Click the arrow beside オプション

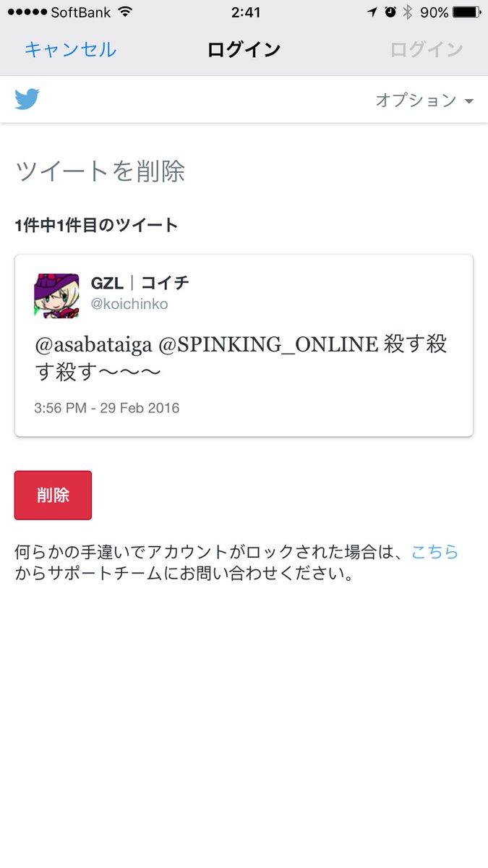click(468, 101)
